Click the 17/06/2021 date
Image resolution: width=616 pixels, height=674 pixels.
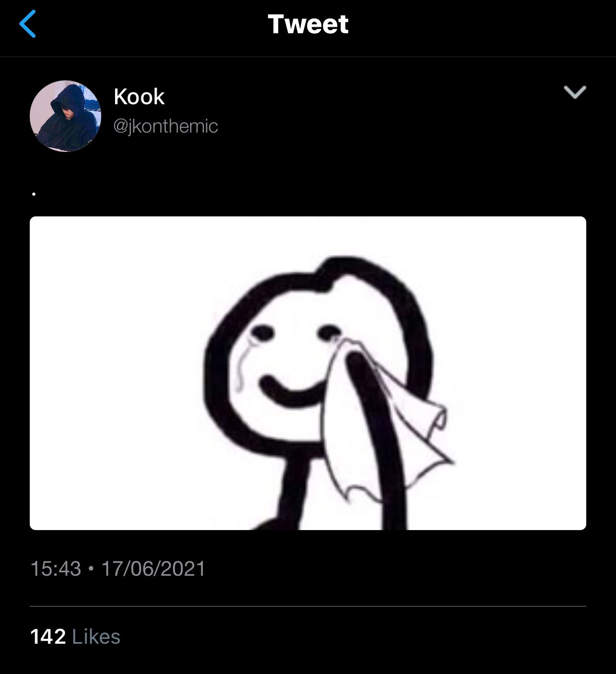tap(153, 569)
